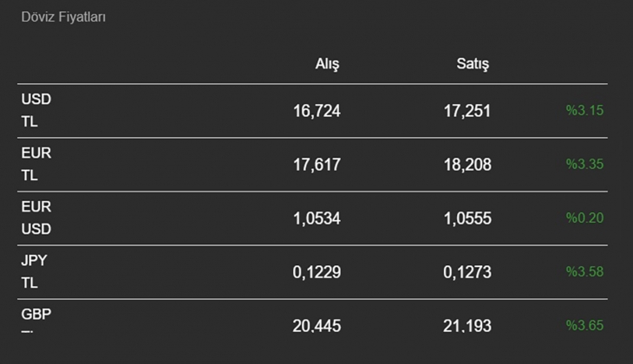
Task: Click the GBP selling price 21,193
Action: (467, 326)
